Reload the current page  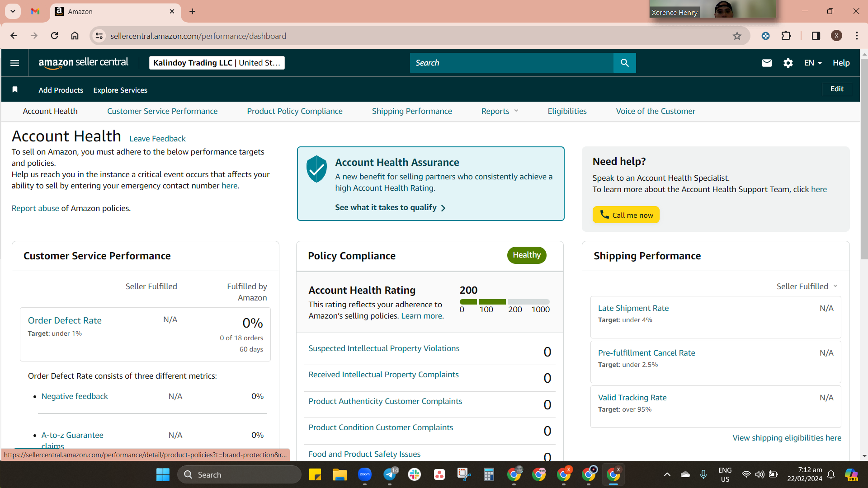coord(54,36)
